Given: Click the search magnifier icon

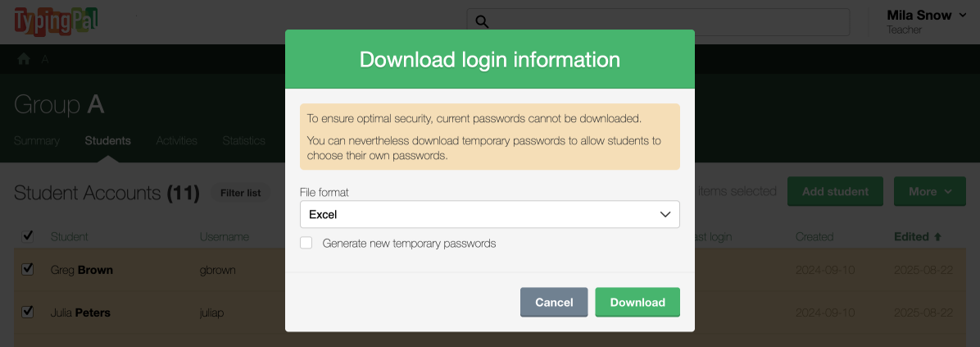Looking at the screenshot, I should coord(482,21).
